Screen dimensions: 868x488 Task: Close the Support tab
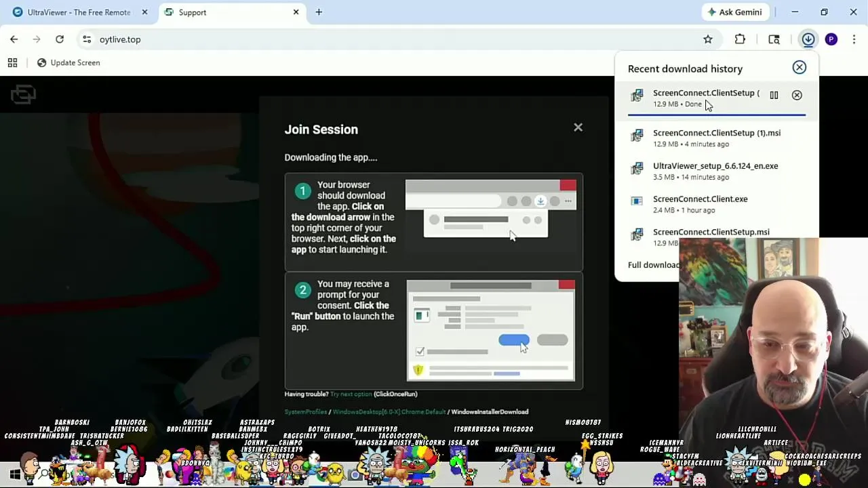(296, 12)
